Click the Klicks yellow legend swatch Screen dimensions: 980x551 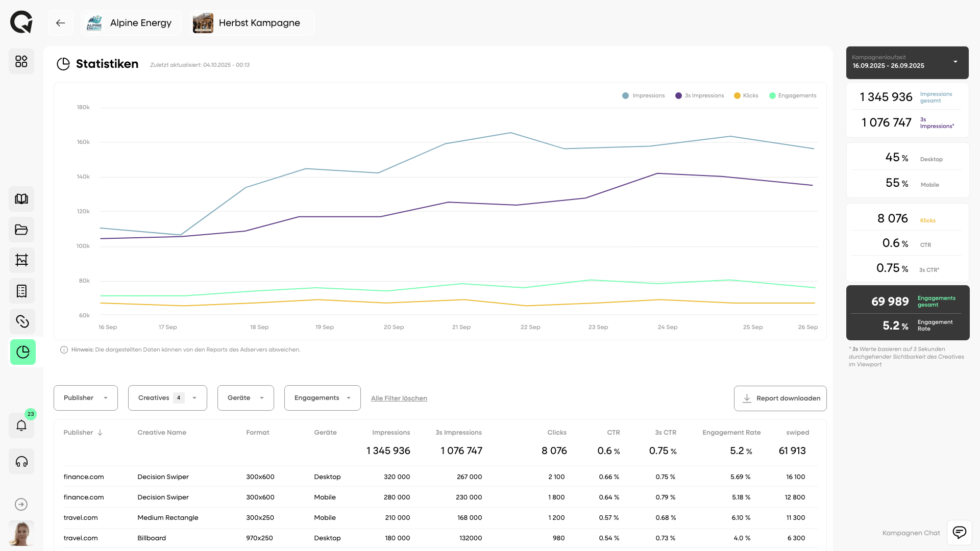coord(737,96)
